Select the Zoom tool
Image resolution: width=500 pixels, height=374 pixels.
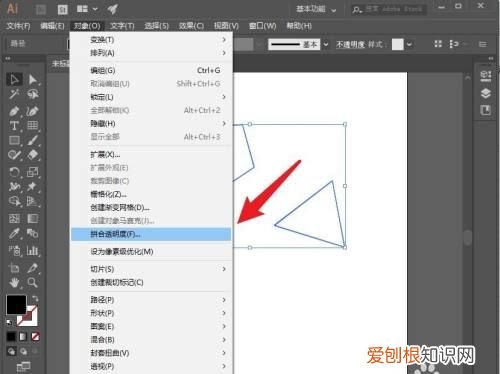click(32, 283)
